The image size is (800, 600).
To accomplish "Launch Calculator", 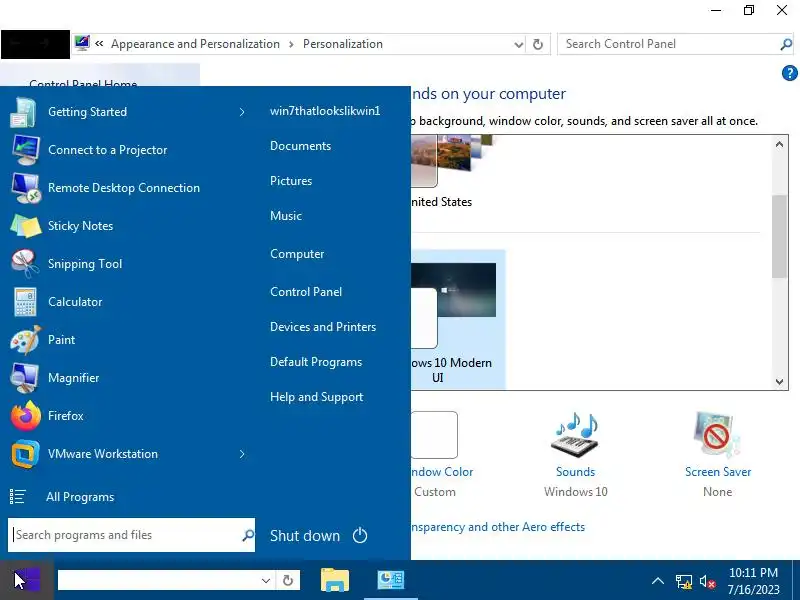I will tap(128, 302).
